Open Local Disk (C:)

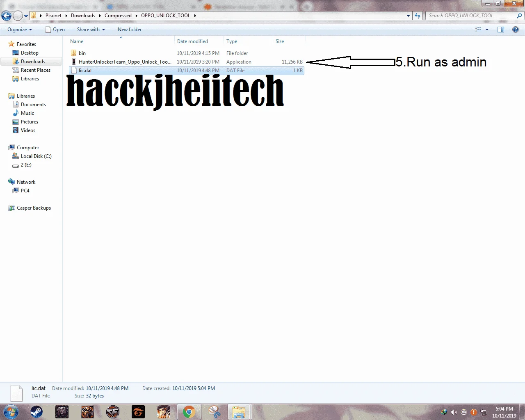[36, 156]
